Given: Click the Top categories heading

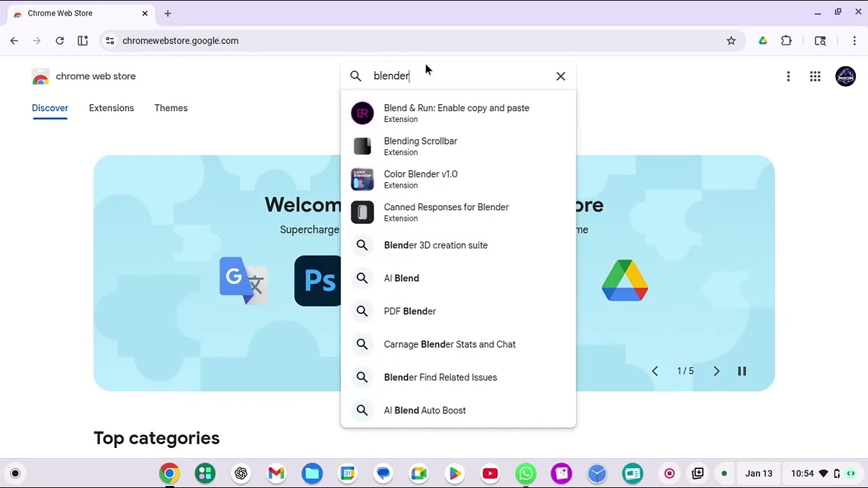Looking at the screenshot, I should pos(157,438).
